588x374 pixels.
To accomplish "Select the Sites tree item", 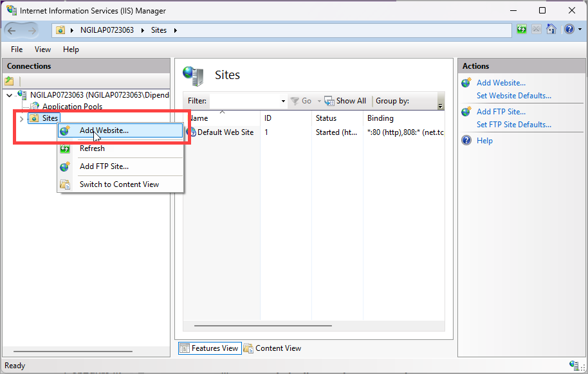I will pos(50,118).
